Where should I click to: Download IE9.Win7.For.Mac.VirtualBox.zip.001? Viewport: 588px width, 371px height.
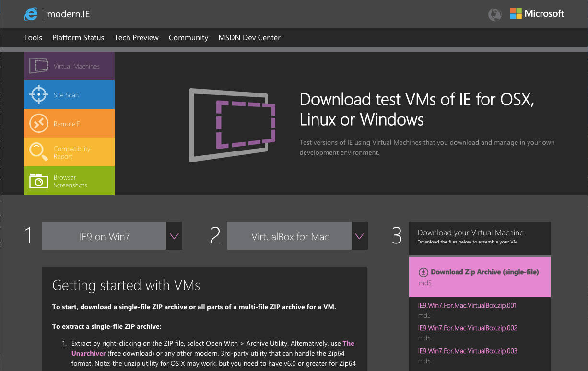point(467,305)
